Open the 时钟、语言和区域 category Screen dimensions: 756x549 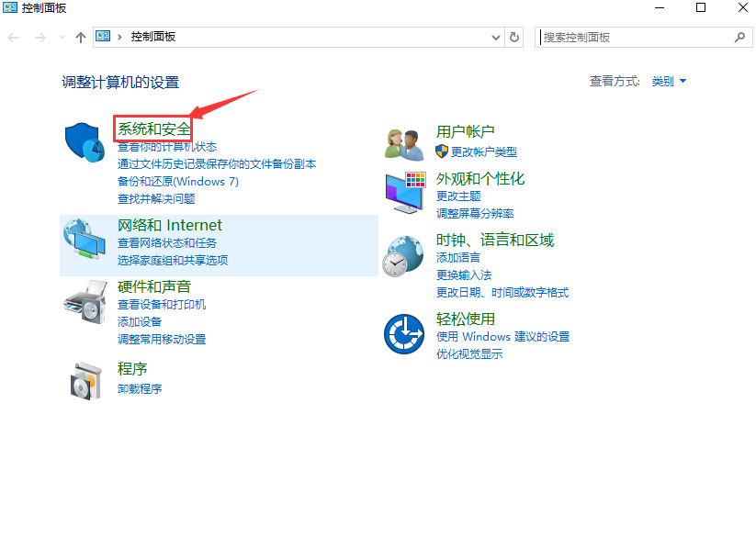[x=495, y=240]
